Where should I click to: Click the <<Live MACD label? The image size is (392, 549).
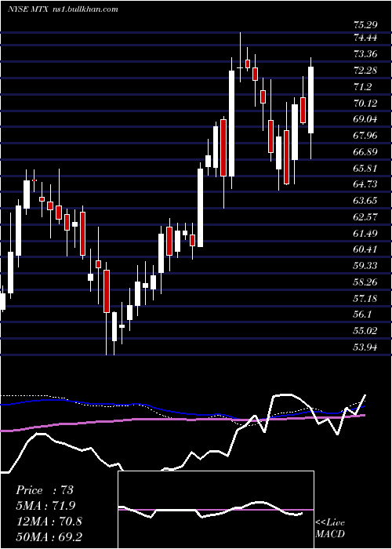click(x=330, y=528)
